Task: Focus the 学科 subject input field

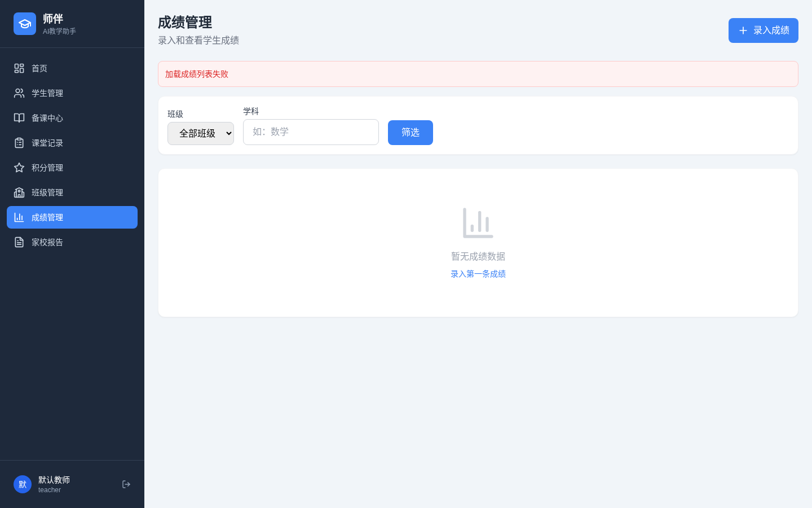Action: (311, 132)
